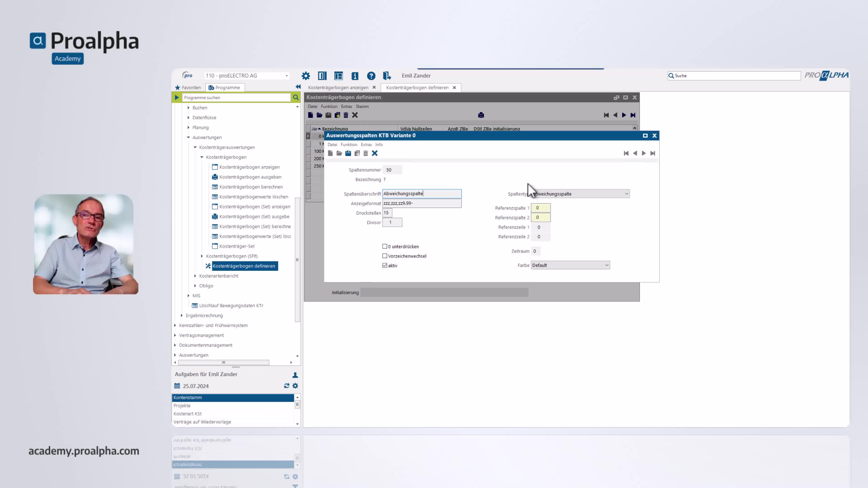The height and width of the screenshot is (488, 868).
Task: Switch to Kostenträgerbogen anzeigen tab
Action: 338,88
